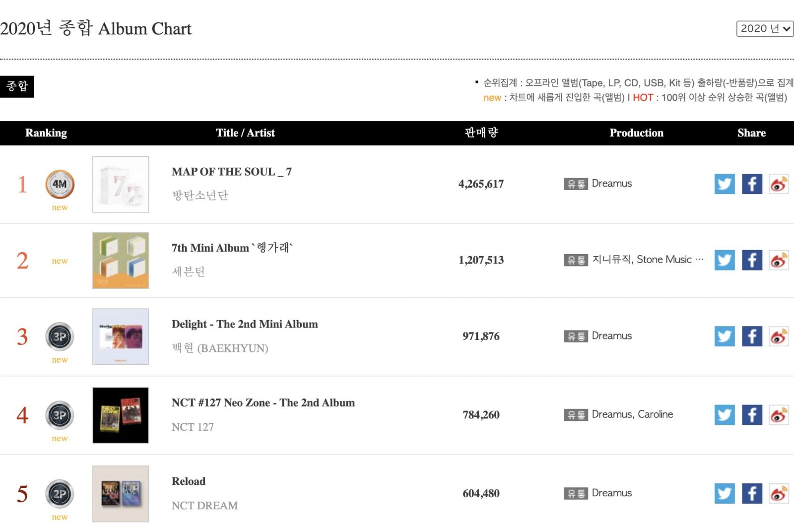This screenshot has height=532, width=794.
Task: Share 세븐틴 album on Weibo
Action: click(x=779, y=260)
